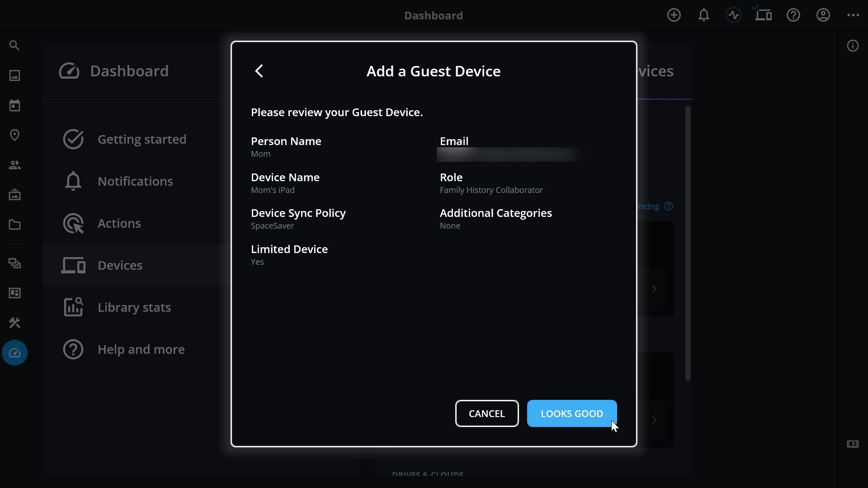Viewport: 868px width, 488px height.
Task: Click the LOOKS GOOD button
Action: 571,413
